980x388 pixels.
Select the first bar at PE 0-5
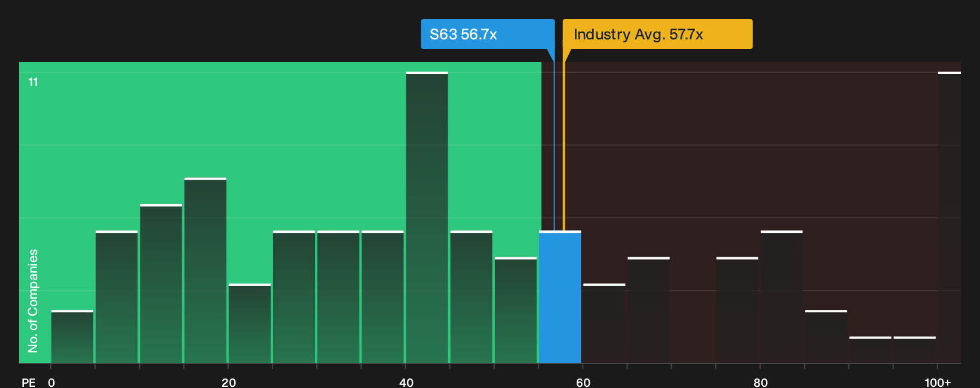(x=72, y=337)
